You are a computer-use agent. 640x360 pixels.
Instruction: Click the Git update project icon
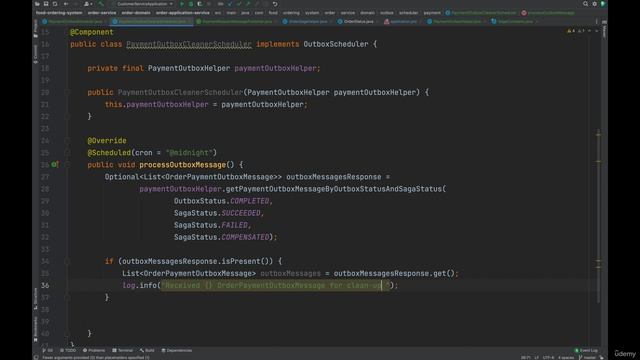click(x=230, y=4)
